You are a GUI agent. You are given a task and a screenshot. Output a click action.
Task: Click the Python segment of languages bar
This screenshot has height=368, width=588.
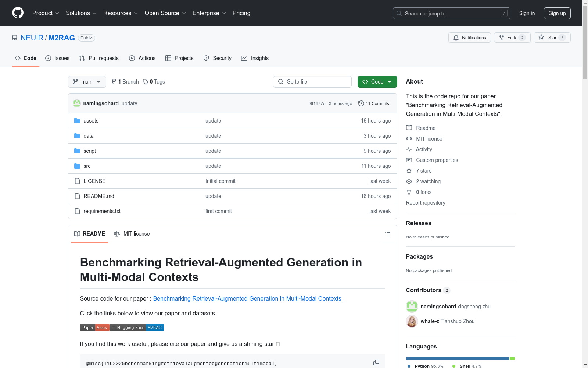[458, 358]
